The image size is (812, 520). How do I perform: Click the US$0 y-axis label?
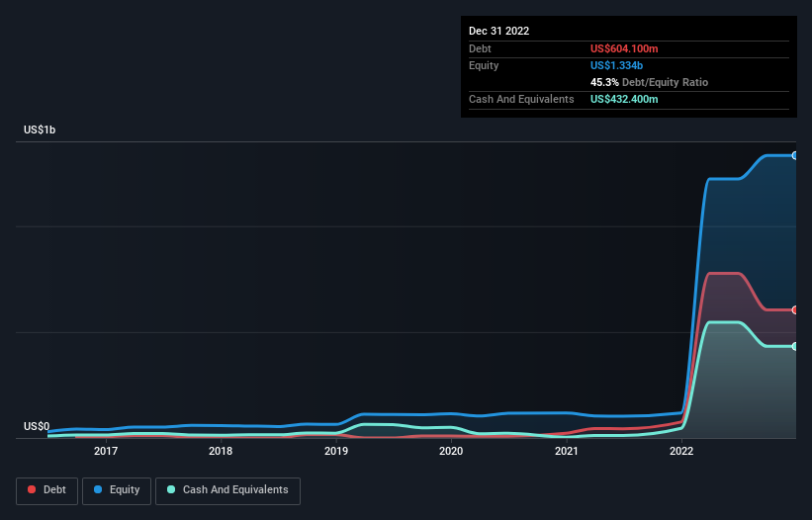pos(37,426)
